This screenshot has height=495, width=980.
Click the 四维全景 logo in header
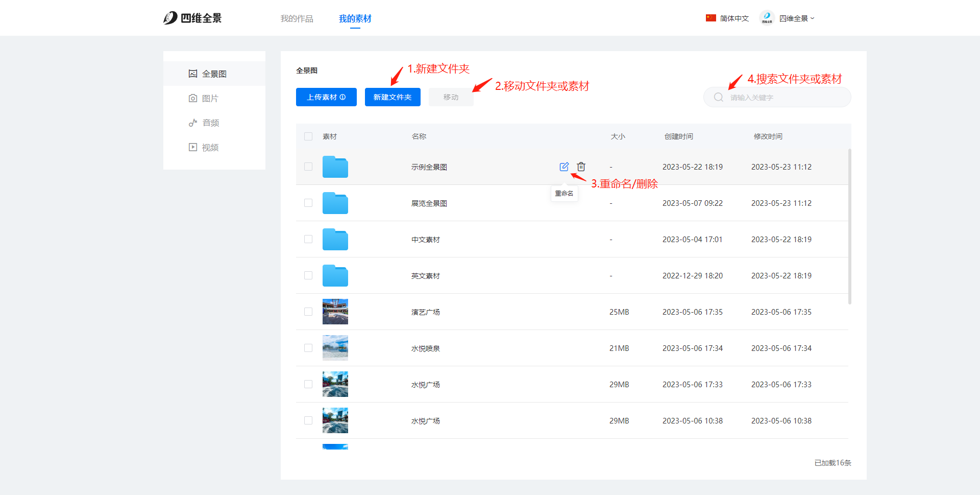(x=192, y=18)
